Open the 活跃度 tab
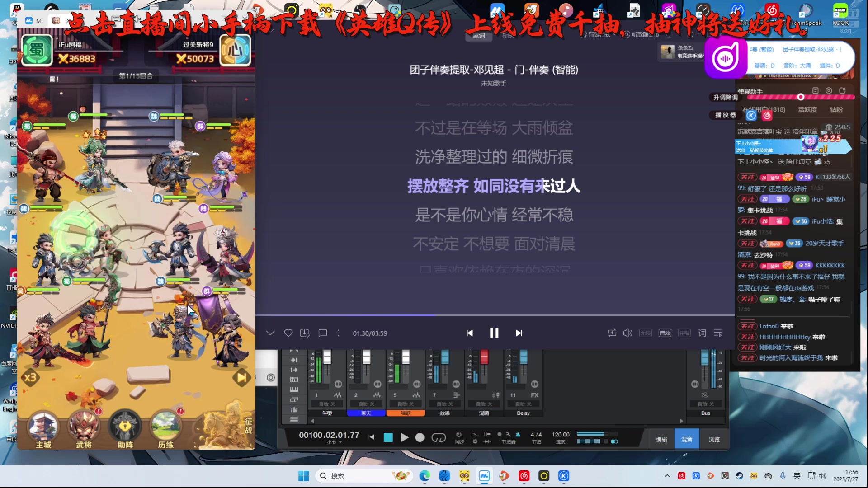This screenshot has height=488, width=868. pyautogui.click(x=807, y=109)
